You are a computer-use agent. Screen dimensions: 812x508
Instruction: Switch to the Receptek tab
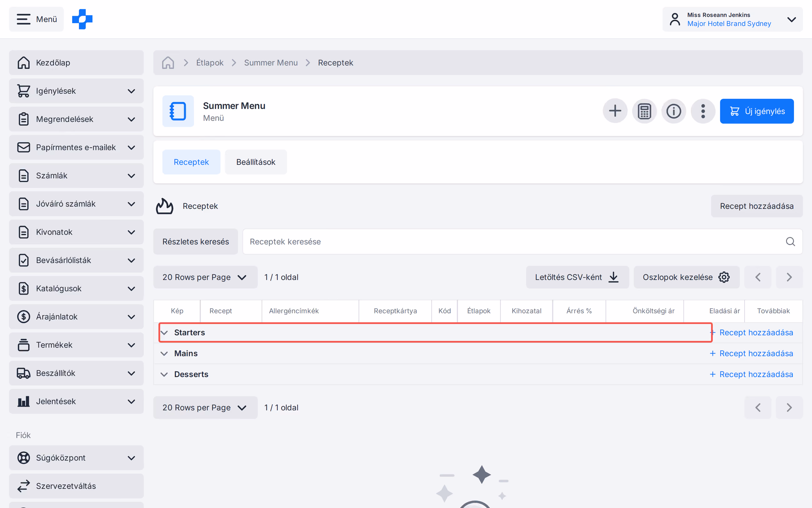pyautogui.click(x=191, y=162)
